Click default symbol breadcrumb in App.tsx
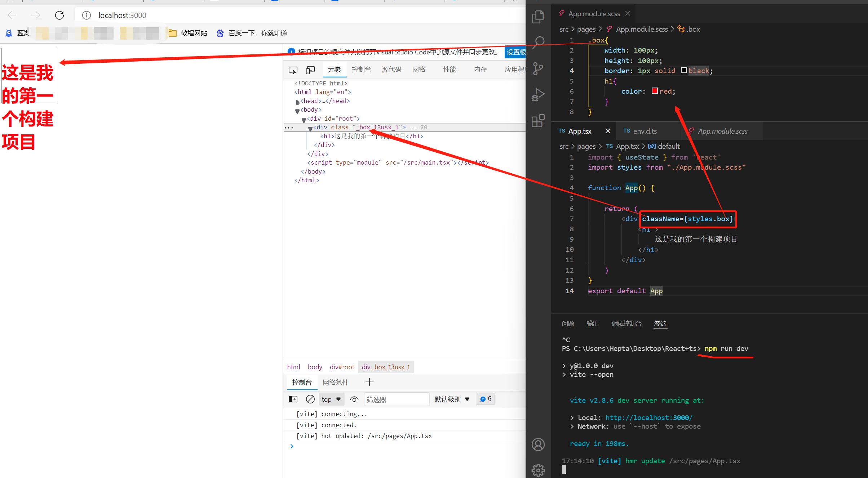 click(x=664, y=146)
